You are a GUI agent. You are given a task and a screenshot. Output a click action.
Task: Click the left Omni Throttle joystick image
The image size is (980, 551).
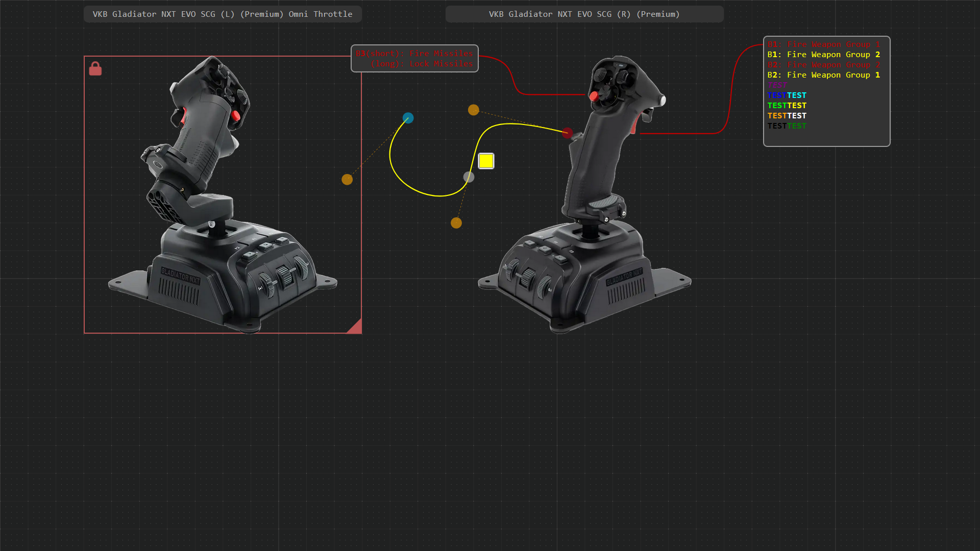[x=223, y=195]
